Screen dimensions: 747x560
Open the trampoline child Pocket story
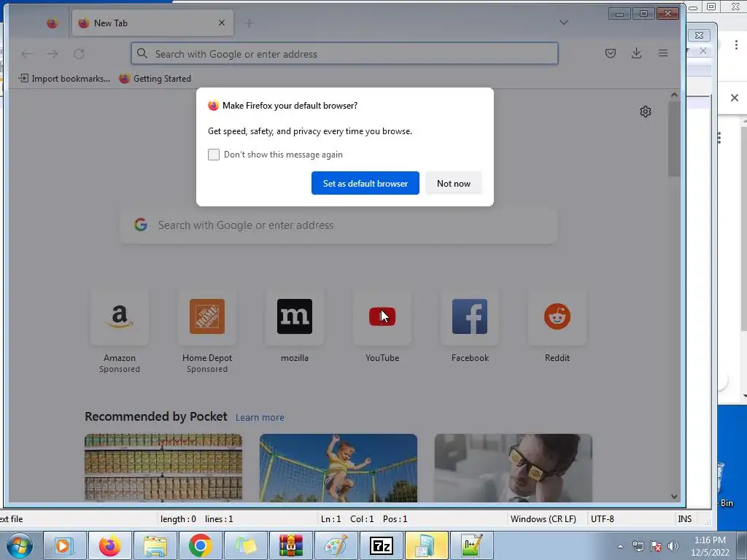tap(338, 467)
